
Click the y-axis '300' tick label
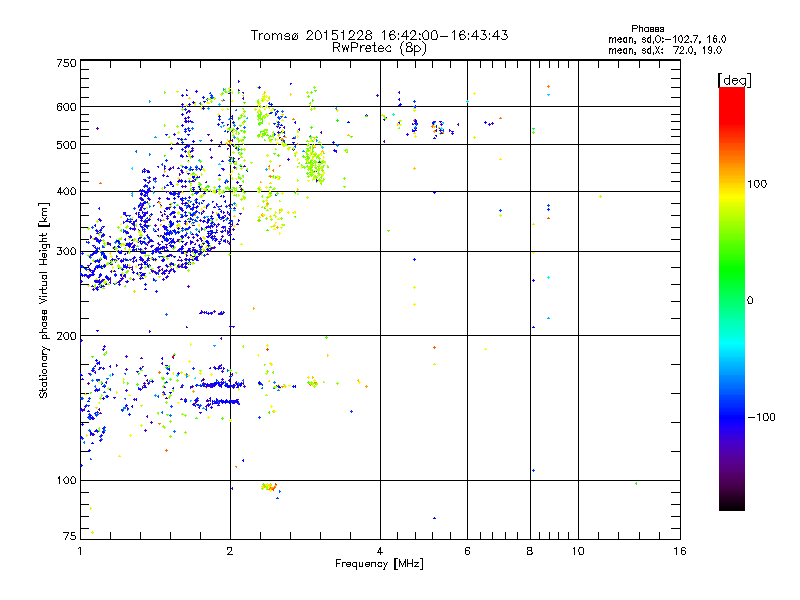coord(66,252)
